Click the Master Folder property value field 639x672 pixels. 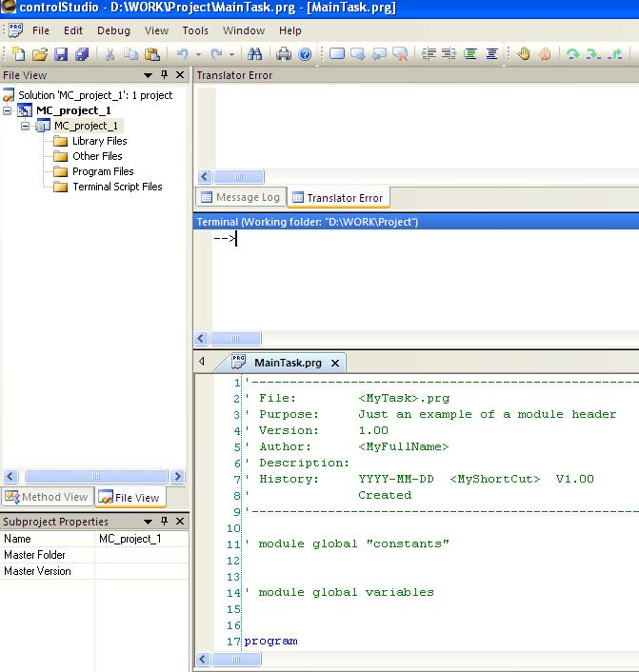(x=141, y=555)
